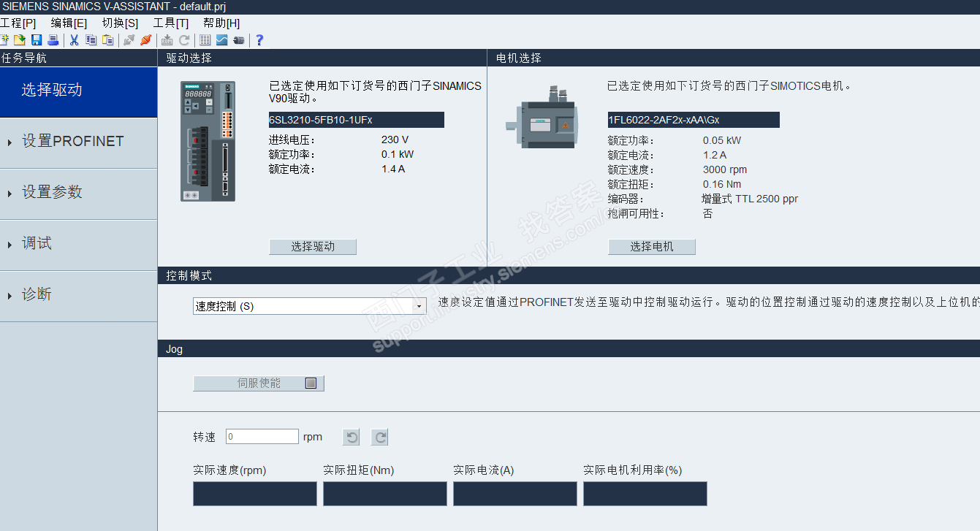Screen dimensions: 980x531
Task: Save parameters to ROM toolbar icon
Action: coord(167,40)
